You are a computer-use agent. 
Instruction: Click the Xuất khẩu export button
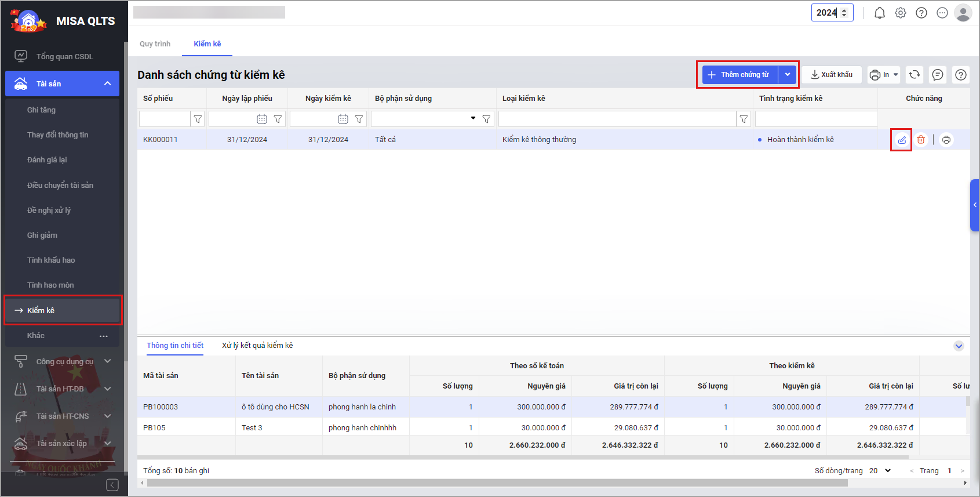click(832, 75)
